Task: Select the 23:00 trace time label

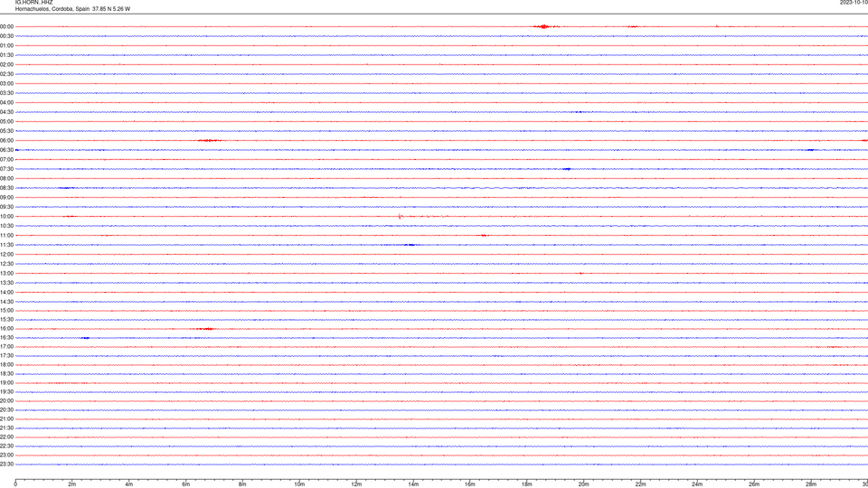Action: [6, 455]
